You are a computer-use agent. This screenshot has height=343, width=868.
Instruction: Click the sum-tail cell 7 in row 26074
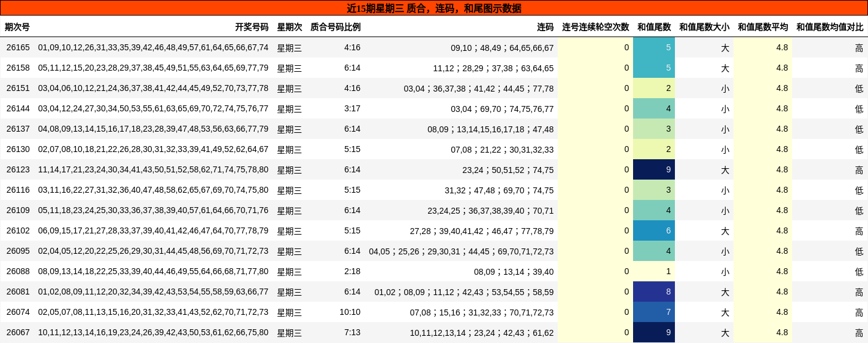[x=654, y=312]
